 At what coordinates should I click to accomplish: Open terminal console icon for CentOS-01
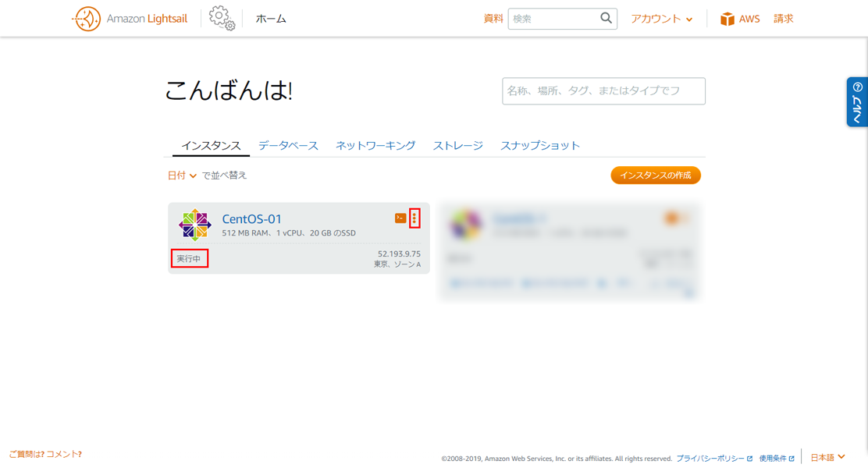400,218
